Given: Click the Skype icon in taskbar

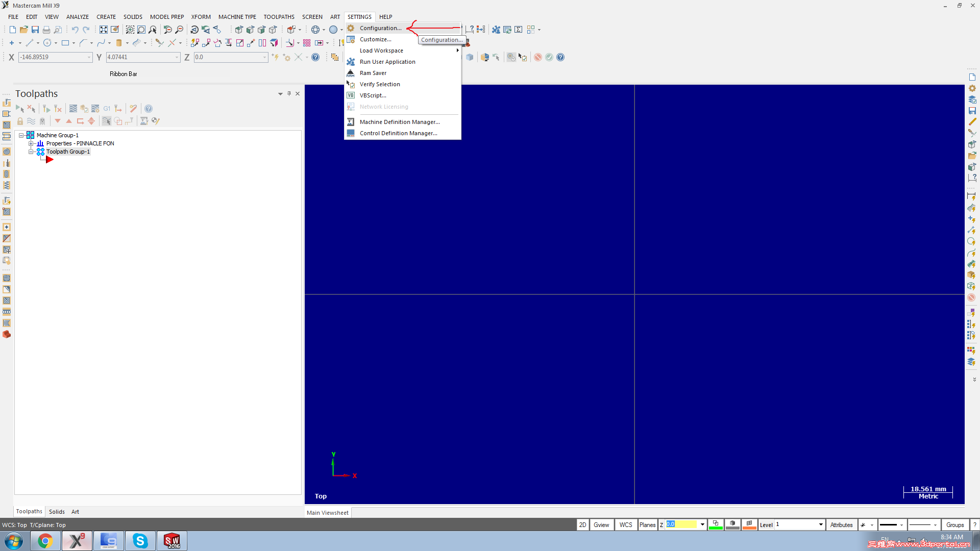Looking at the screenshot, I should [140, 541].
